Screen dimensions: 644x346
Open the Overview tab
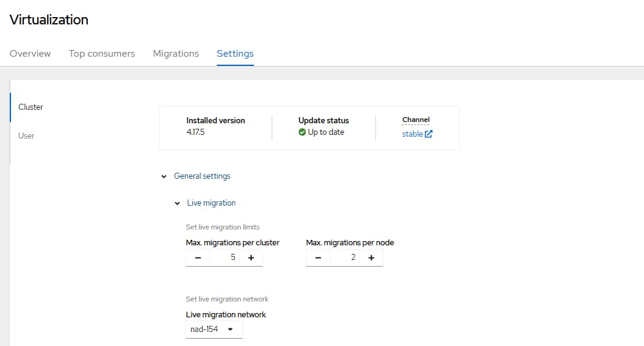[30, 53]
